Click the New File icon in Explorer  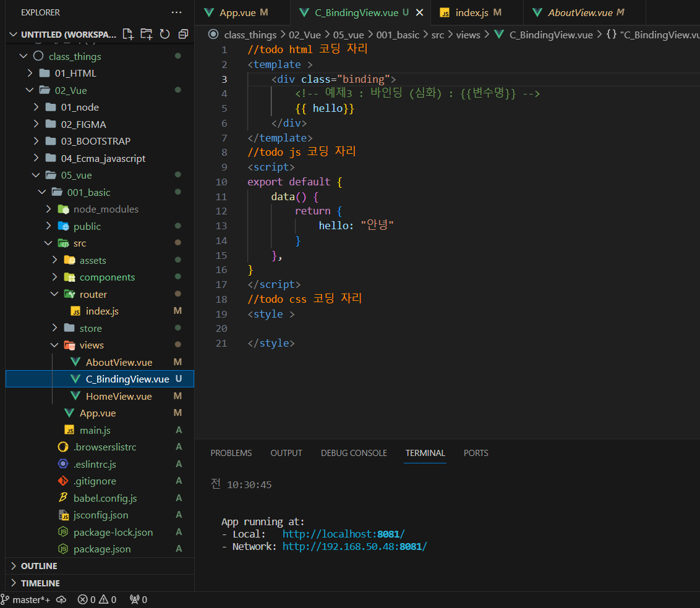click(x=127, y=34)
